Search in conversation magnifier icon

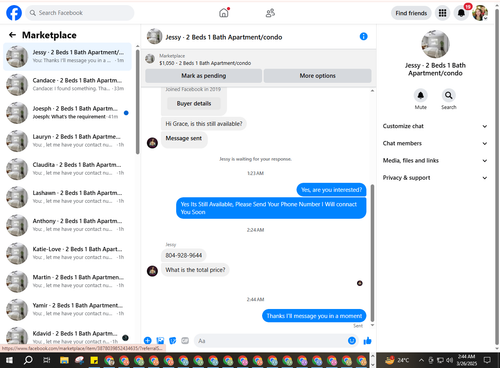click(x=449, y=95)
